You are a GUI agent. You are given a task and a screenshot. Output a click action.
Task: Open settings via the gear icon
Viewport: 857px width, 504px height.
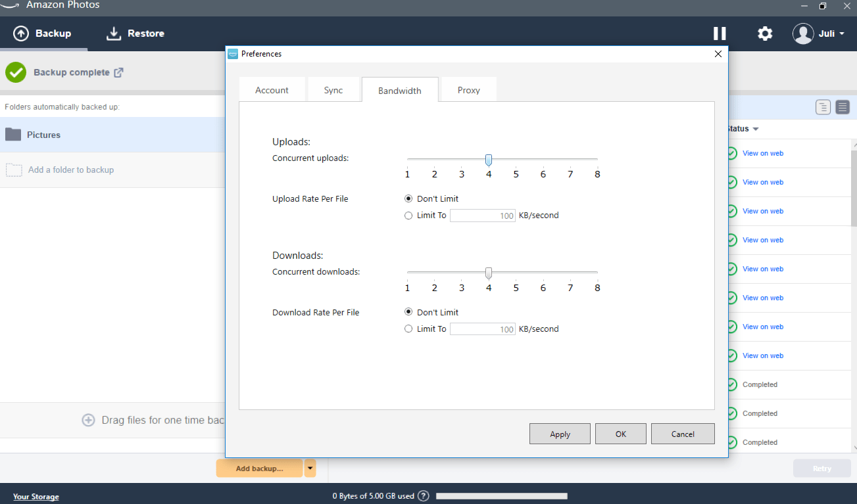pos(765,34)
